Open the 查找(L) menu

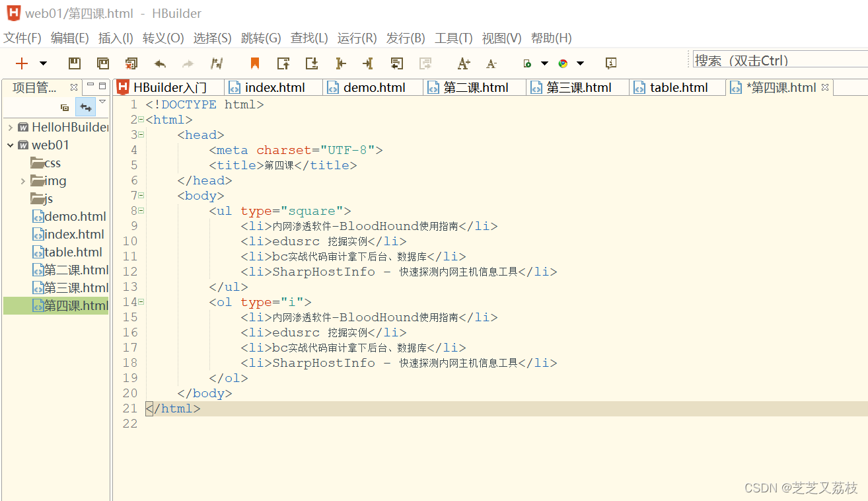(x=309, y=38)
